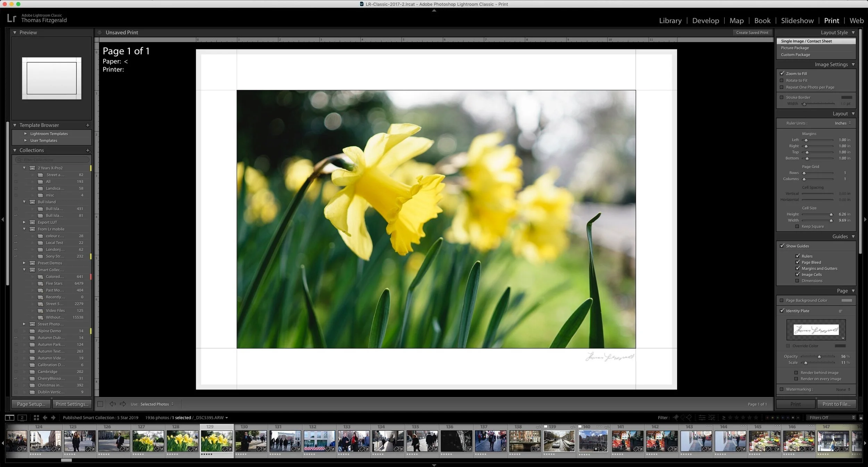Add new collection with plus icon
This screenshot has height=467, width=868.
(x=88, y=150)
